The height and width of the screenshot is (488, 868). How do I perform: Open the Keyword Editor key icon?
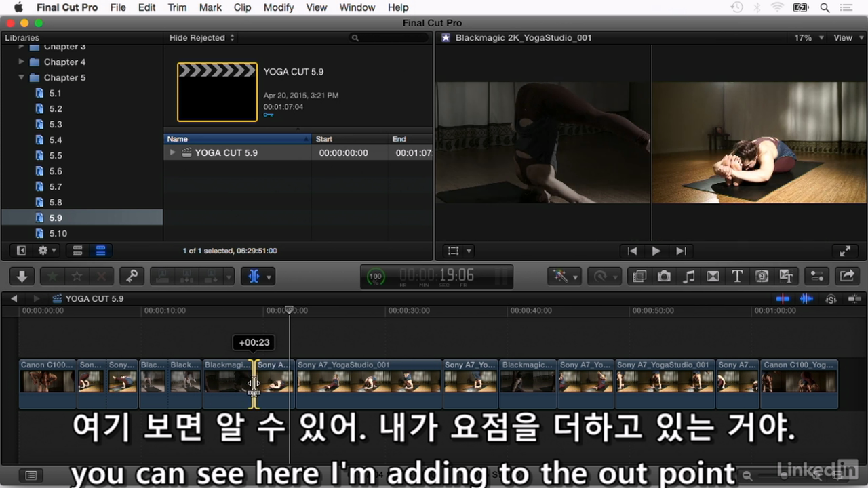coord(132,276)
